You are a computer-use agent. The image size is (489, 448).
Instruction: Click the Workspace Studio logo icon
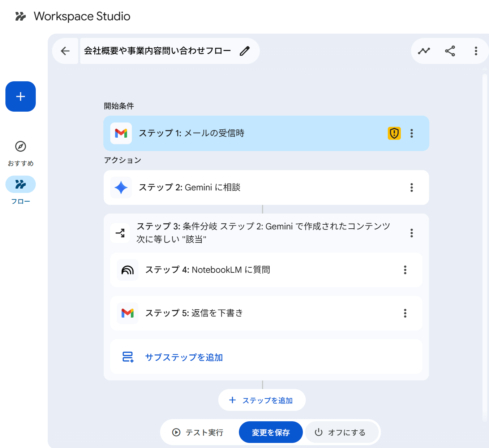click(x=21, y=16)
